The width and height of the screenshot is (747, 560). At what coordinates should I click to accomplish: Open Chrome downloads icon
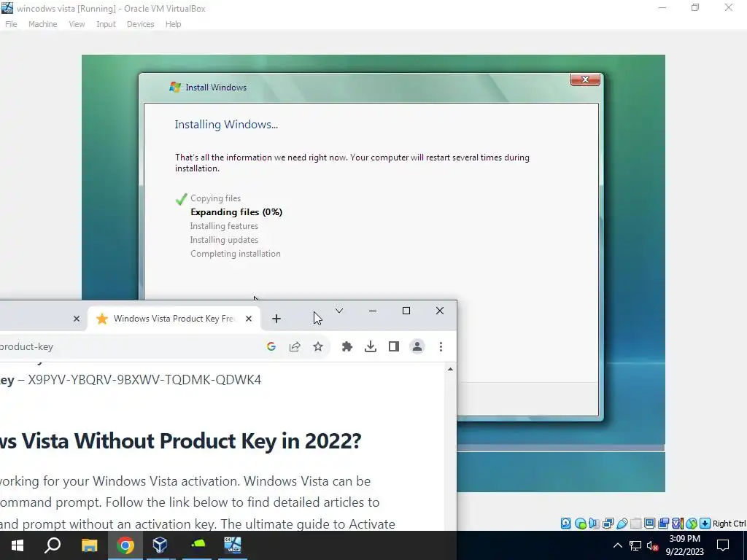point(370,346)
